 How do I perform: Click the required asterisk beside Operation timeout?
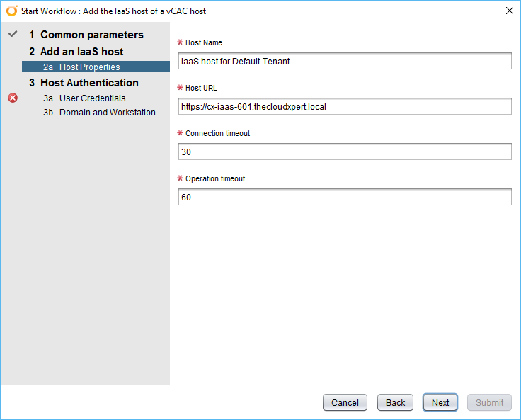pyautogui.click(x=181, y=179)
